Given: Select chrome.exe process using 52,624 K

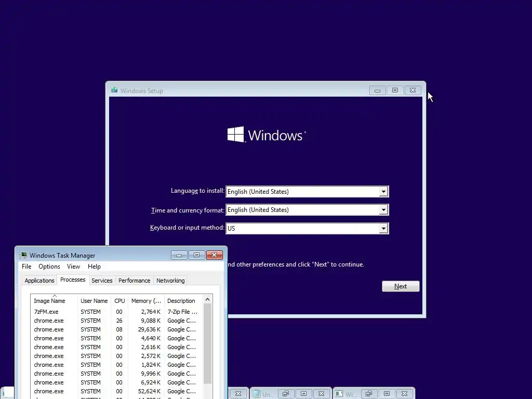Looking at the screenshot, I should [117, 391].
